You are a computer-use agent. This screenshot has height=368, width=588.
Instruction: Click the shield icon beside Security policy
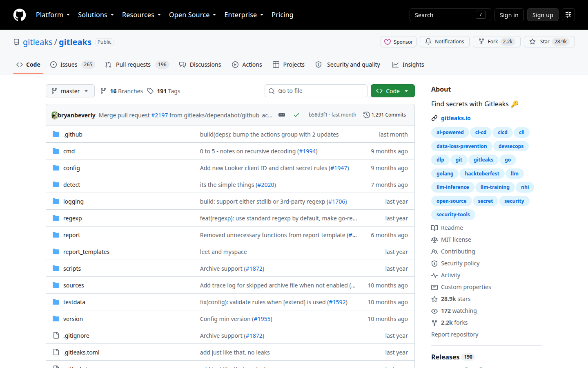[434, 263]
